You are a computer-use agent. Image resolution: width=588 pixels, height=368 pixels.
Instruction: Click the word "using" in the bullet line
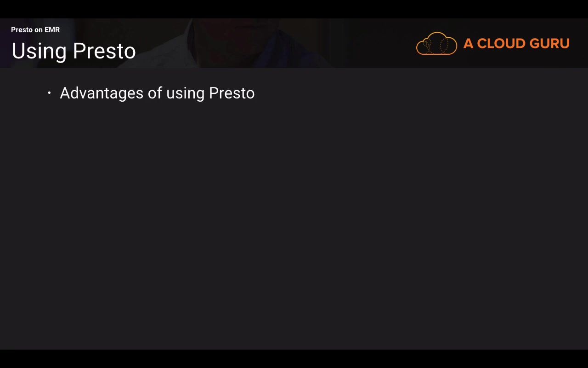[x=185, y=93]
